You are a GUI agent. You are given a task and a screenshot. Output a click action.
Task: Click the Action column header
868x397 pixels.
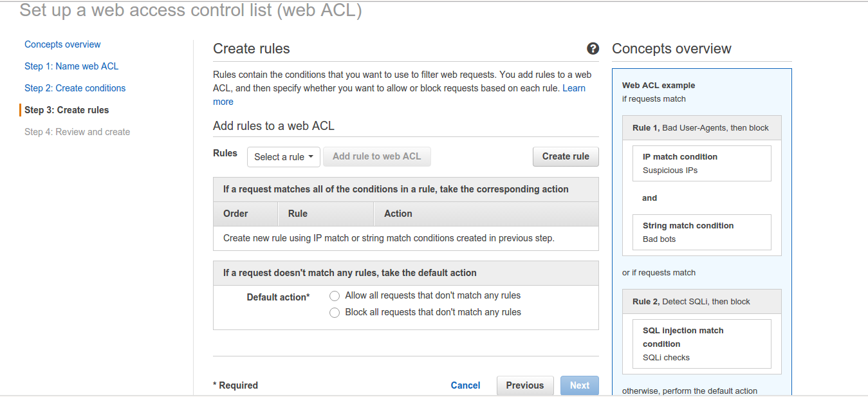pyautogui.click(x=398, y=214)
